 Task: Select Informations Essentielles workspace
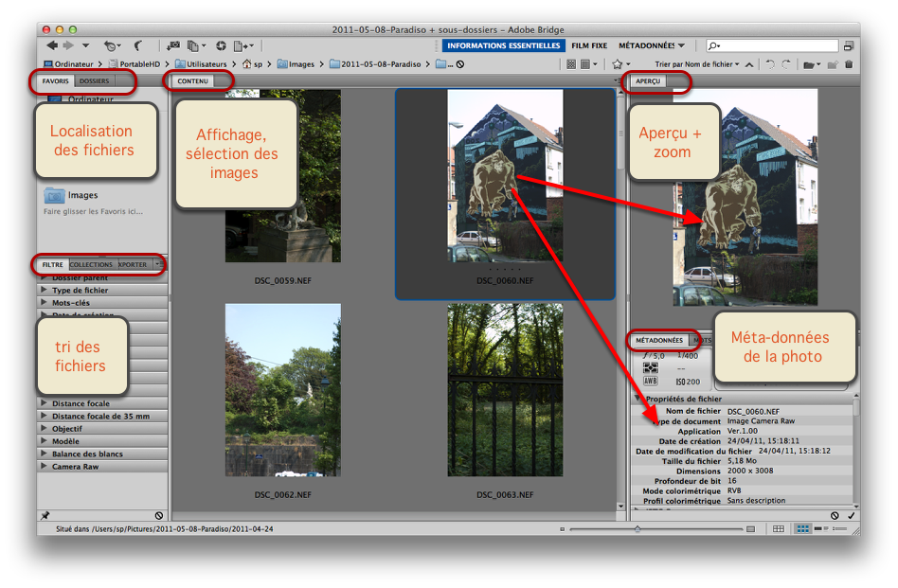click(503, 45)
